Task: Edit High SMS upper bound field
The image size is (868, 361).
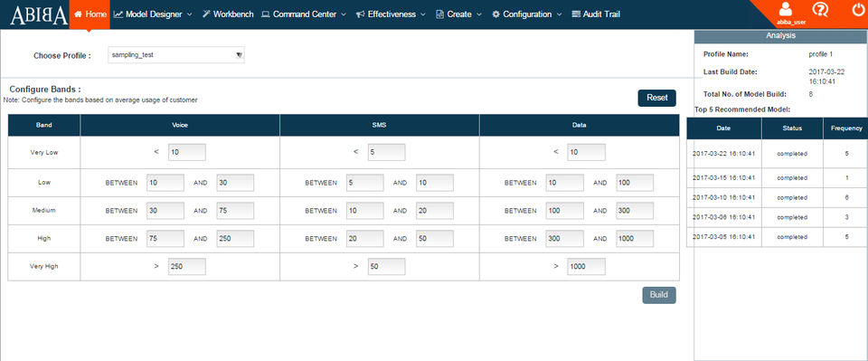Action: click(435, 239)
